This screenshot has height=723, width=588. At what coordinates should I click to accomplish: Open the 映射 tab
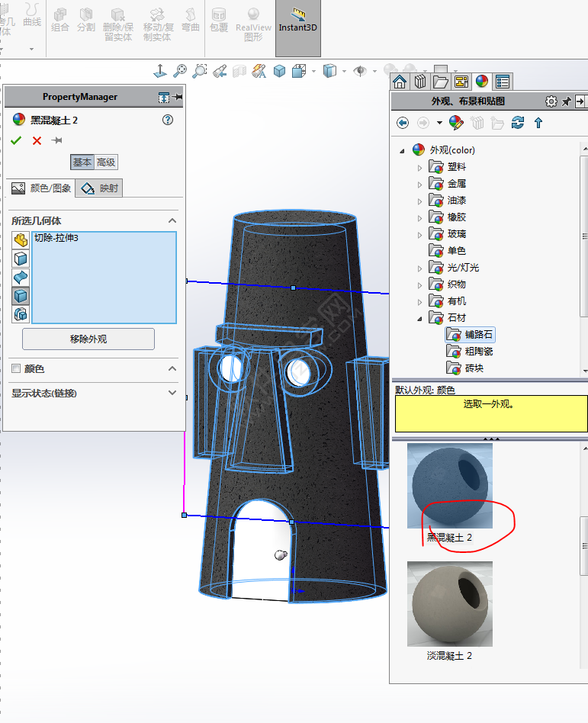point(99,188)
